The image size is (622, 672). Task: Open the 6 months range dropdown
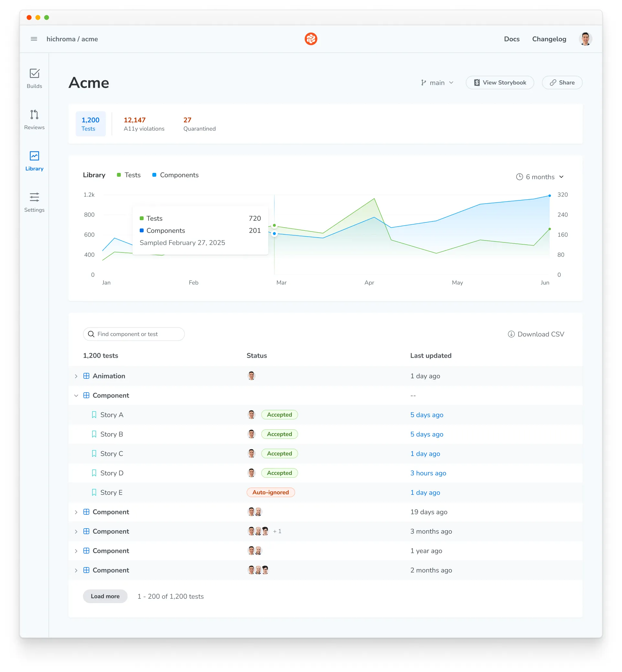tap(540, 177)
